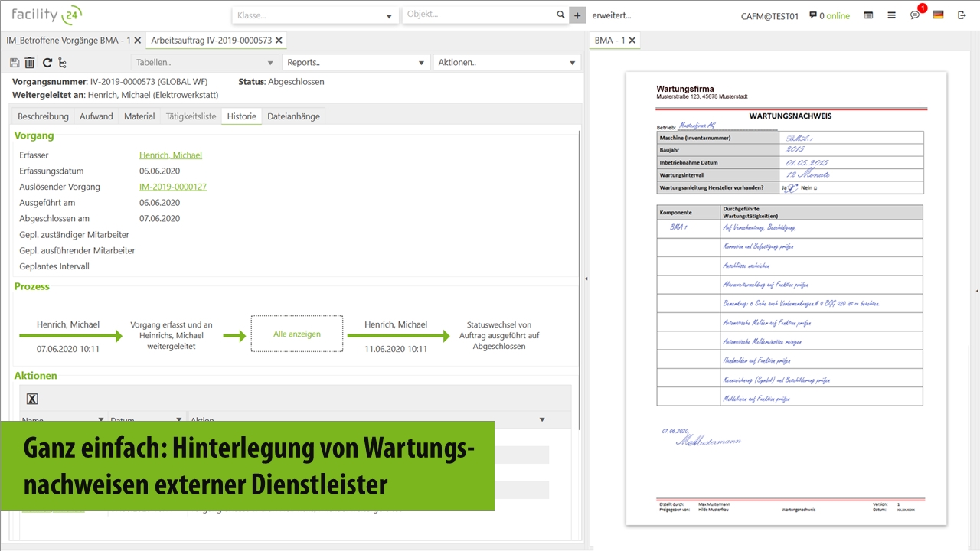980x551 pixels.
Task: Click the erweitert... advanced search link
Action: [612, 15]
